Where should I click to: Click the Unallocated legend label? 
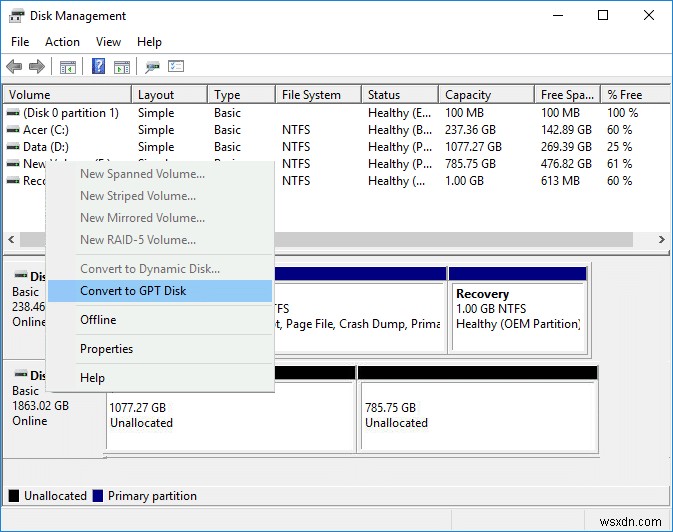tap(55, 496)
